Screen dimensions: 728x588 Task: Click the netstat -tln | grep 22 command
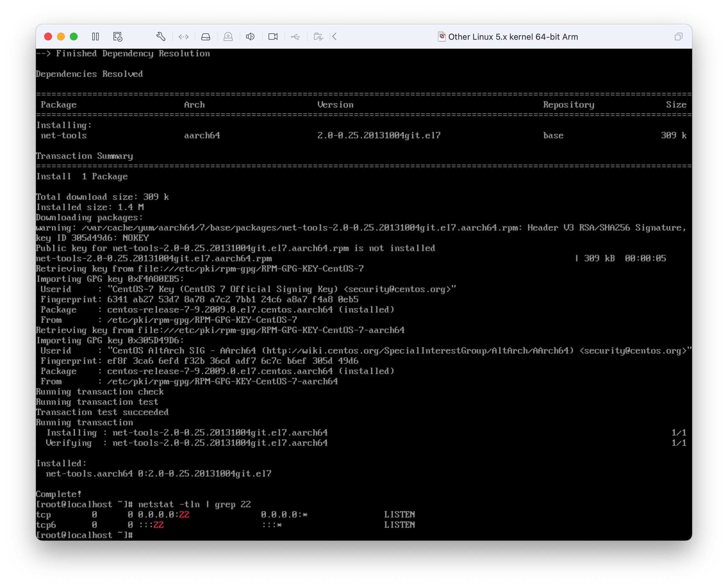pos(194,504)
